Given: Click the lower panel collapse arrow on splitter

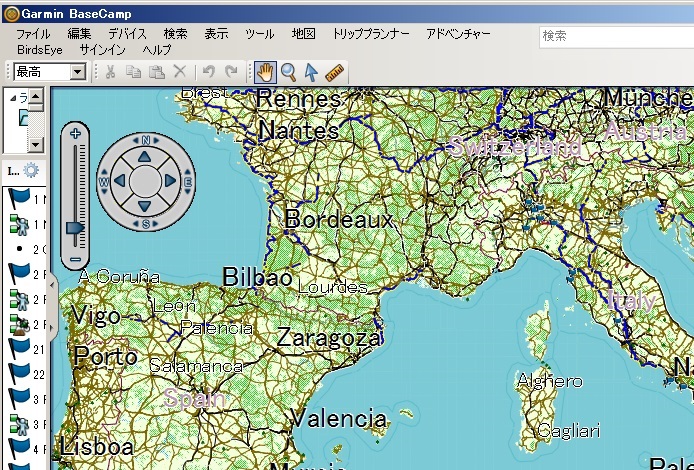Looking at the screenshot, I should pos(52,328).
